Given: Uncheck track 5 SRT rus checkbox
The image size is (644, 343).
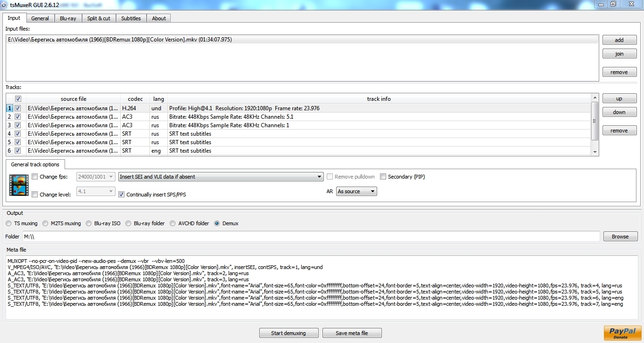Looking at the screenshot, I should [18, 142].
